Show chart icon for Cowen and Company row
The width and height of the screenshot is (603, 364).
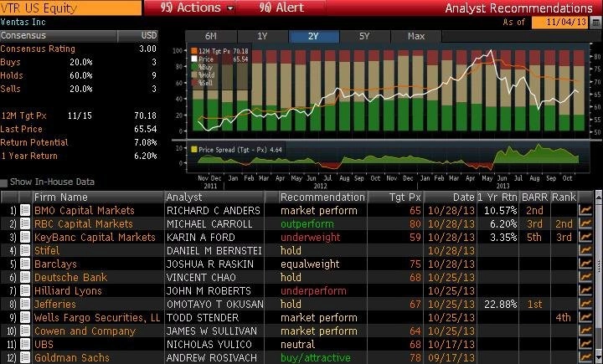[585, 331]
